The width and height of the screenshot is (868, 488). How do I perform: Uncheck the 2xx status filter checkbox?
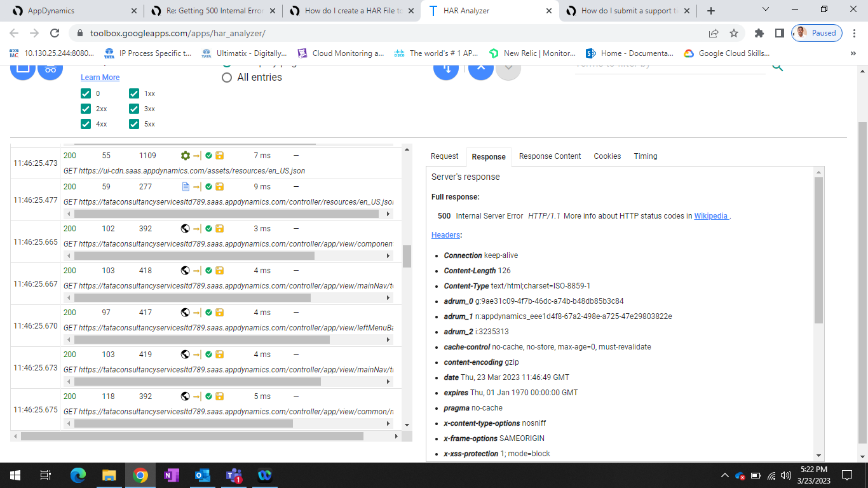pos(86,109)
